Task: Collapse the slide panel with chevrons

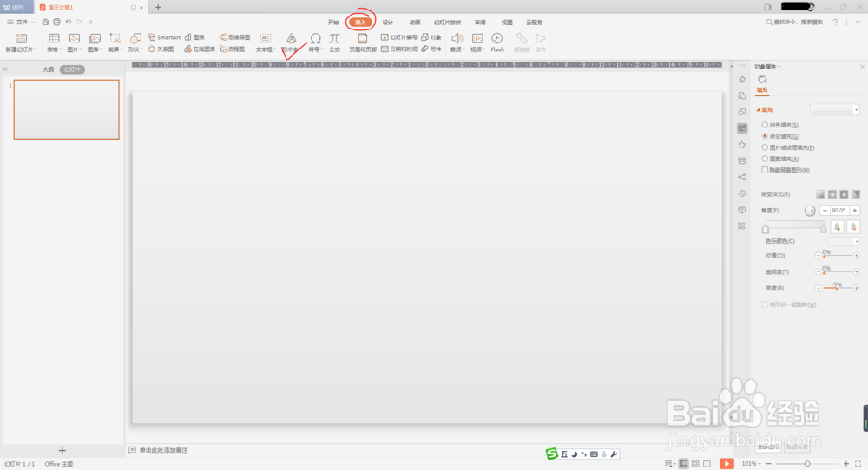Action: (5, 69)
